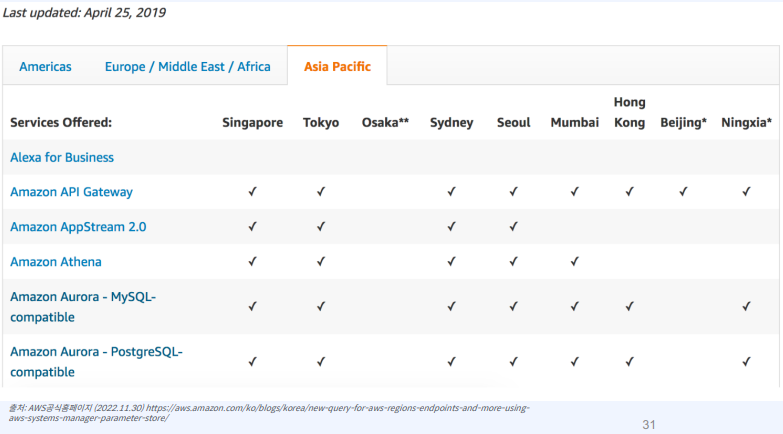Image resolution: width=783 pixels, height=434 pixels.
Task: Click Aurora MySQL checkmark under Sydney
Action: coord(451,306)
